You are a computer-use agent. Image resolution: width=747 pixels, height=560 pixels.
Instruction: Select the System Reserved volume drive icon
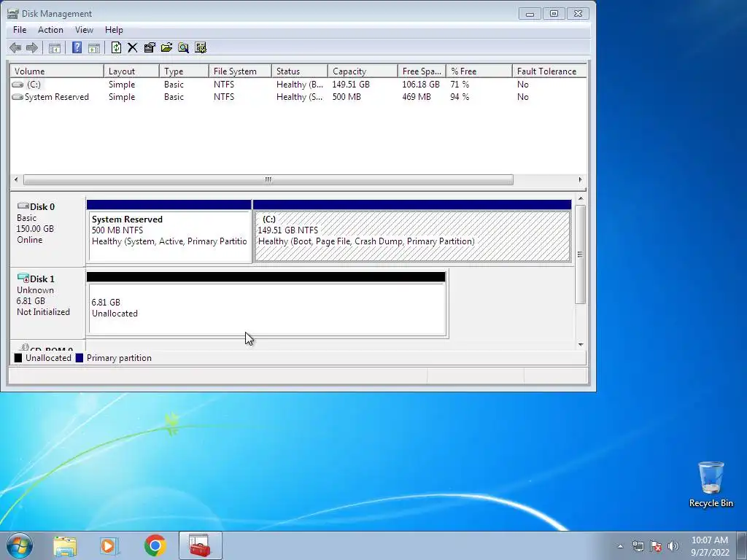[18, 97]
